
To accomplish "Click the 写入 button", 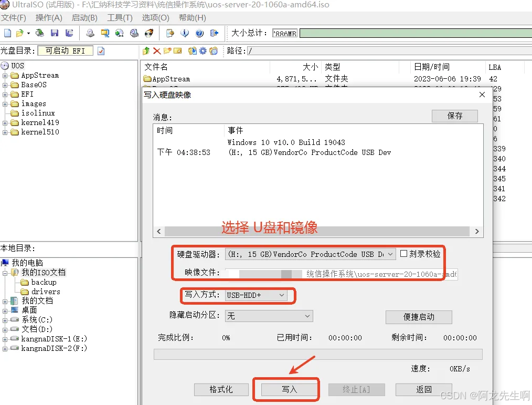I will [289, 389].
